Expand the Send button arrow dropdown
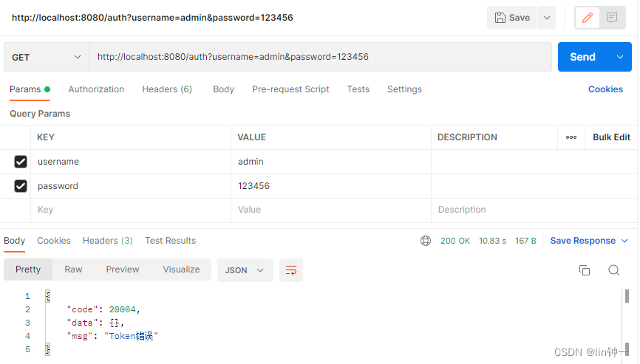 (619, 57)
